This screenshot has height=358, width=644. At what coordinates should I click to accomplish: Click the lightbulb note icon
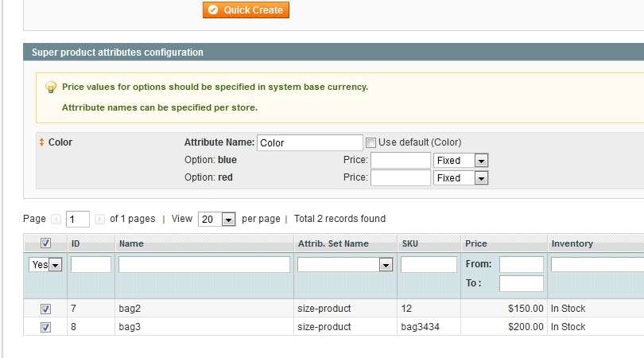click(50, 87)
